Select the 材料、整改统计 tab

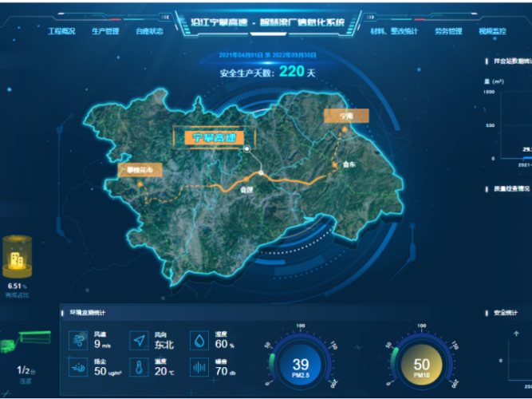[x=393, y=31]
